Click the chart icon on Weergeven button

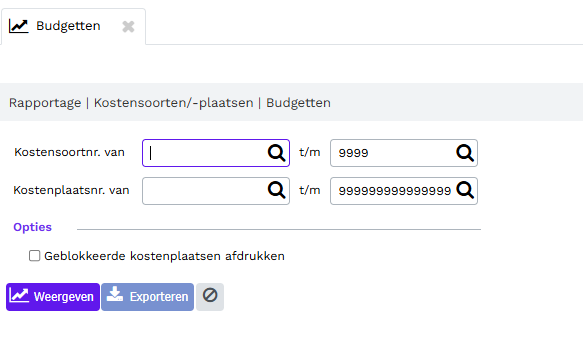19,296
